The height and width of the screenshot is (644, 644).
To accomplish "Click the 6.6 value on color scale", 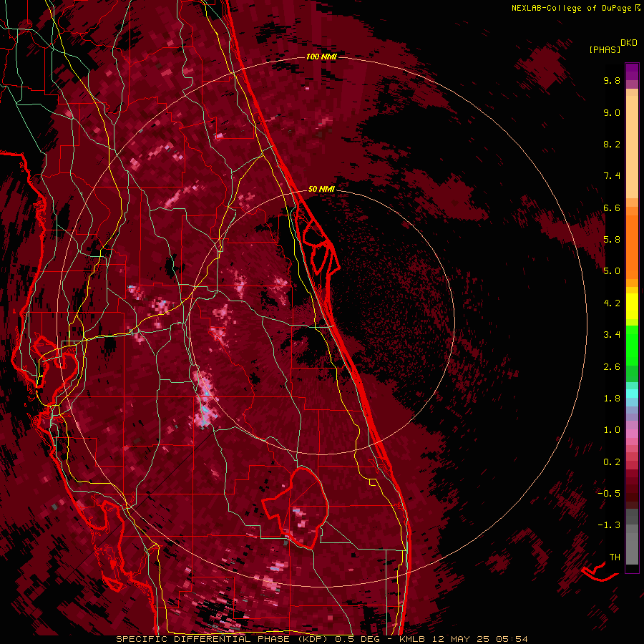I will click(x=612, y=208).
